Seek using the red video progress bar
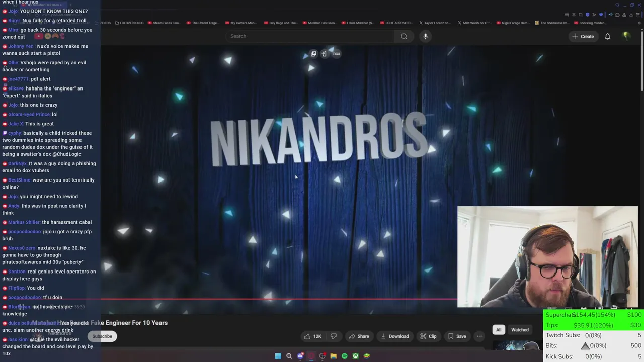Viewport: 644px width, 362px height. 279,299
